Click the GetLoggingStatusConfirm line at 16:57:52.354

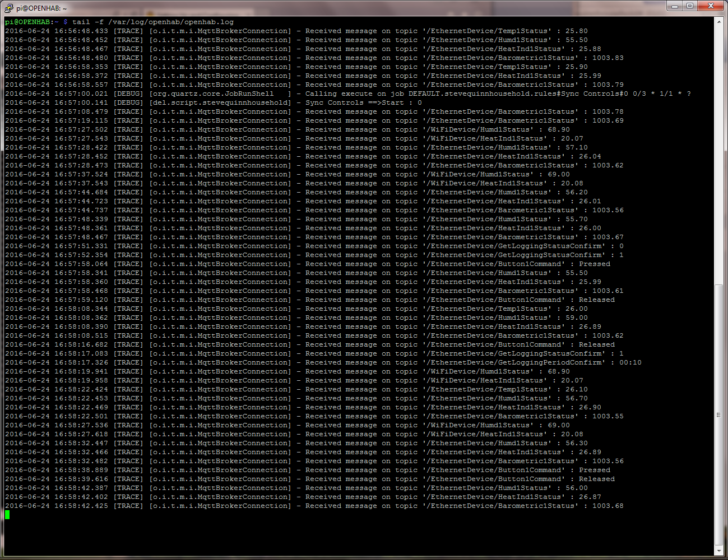(314, 255)
